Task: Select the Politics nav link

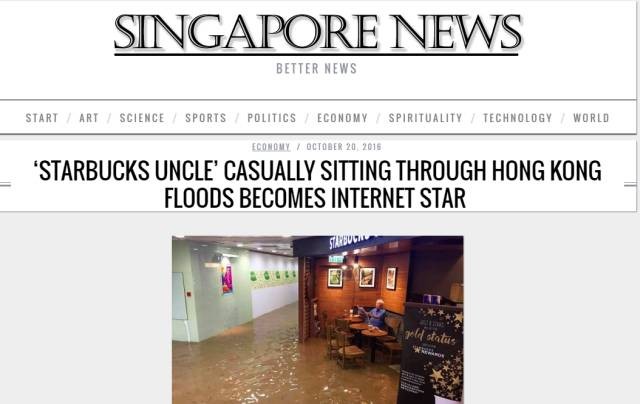Action: click(272, 118)
